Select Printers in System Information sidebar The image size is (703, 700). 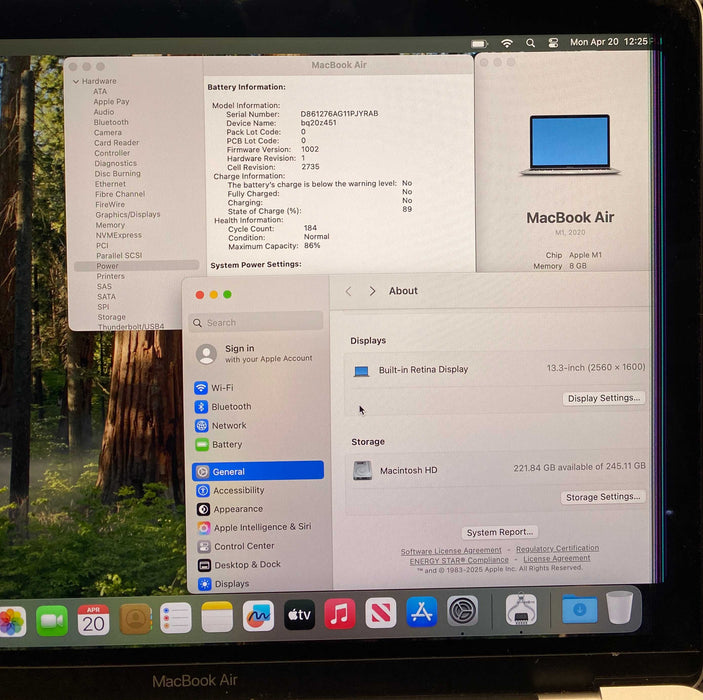[111, 276]
